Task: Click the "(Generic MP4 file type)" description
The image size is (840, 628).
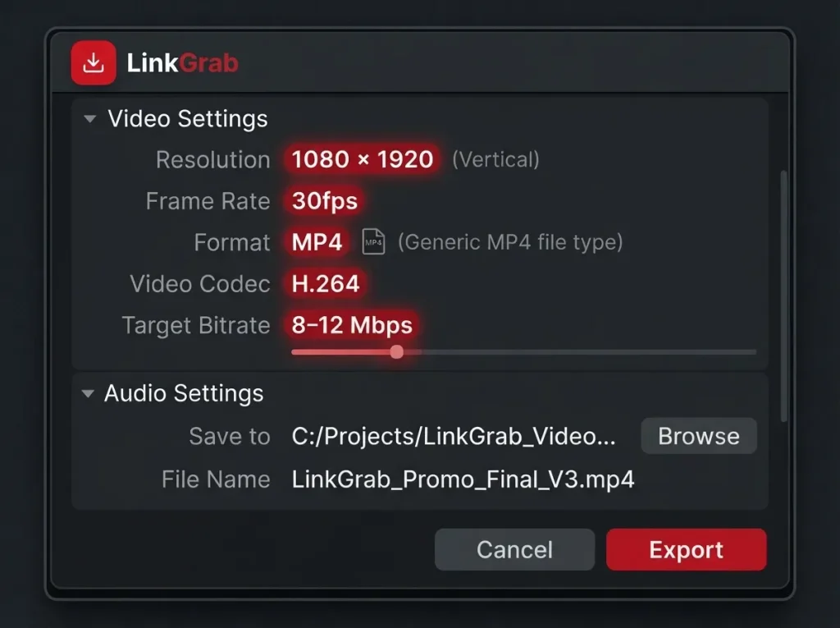Action: tap(510, 242)
